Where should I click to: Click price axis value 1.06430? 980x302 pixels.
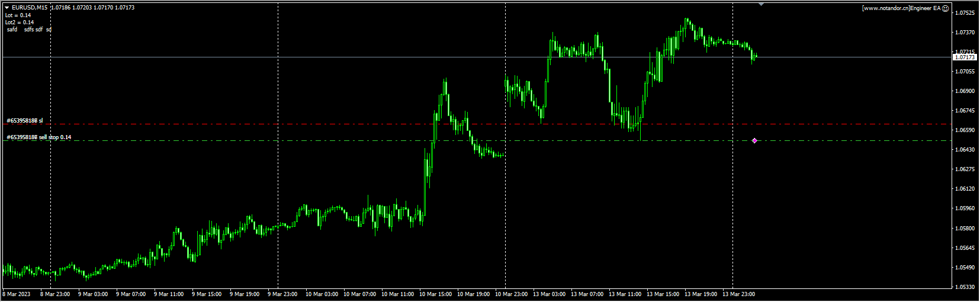[x=965, y=150]
